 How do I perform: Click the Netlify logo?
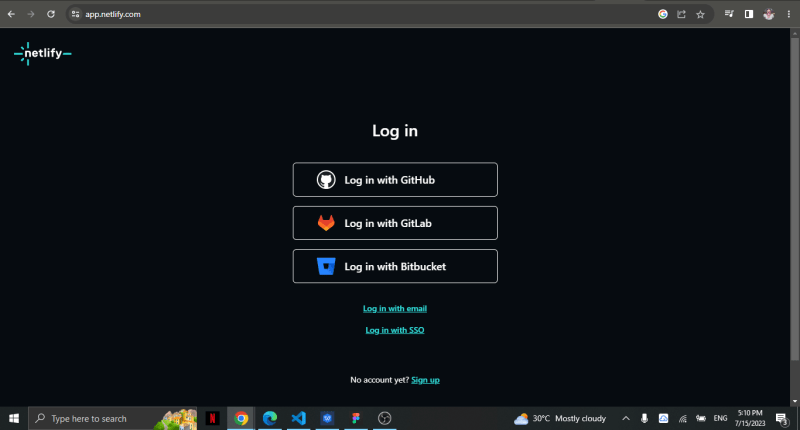[x=43, y=53]
